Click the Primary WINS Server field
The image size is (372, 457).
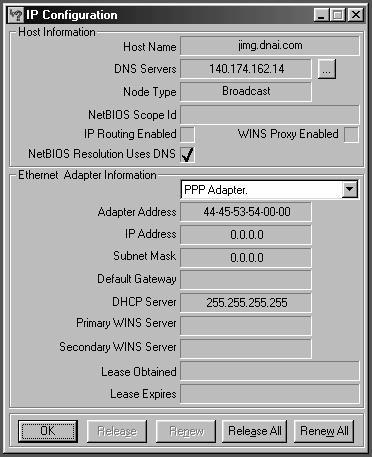[246, 325]
